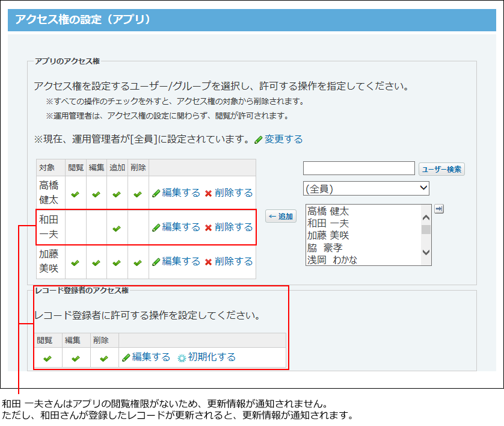
Task: Open the (全員) group dropdown
Action: (x=366, y=188)
